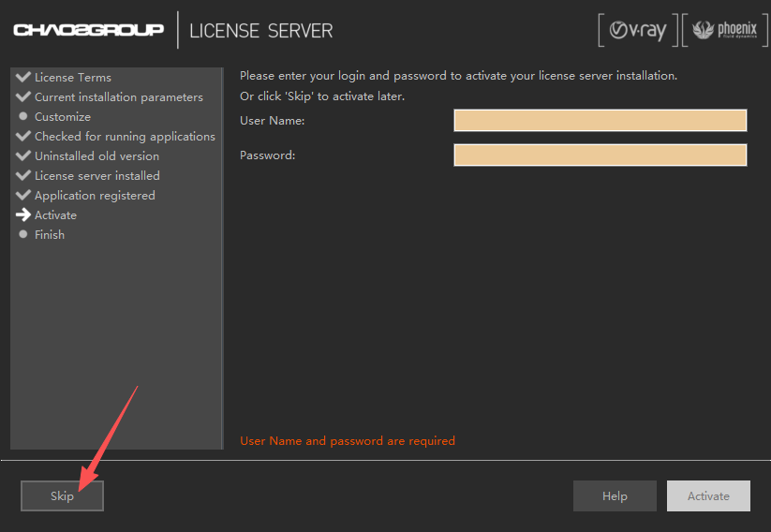Click bullet icon beside Finish
771x532 pixels.
point(23,234)
